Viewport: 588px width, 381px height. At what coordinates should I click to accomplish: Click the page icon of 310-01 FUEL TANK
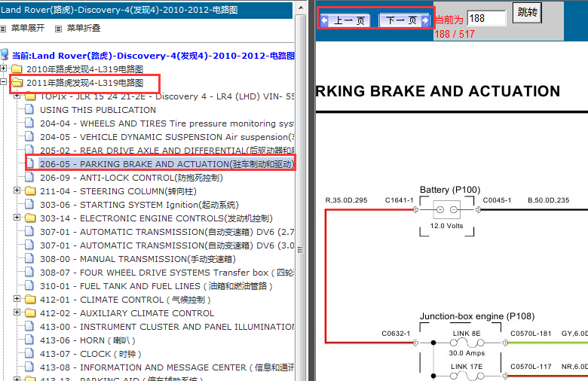coord(29,285)
